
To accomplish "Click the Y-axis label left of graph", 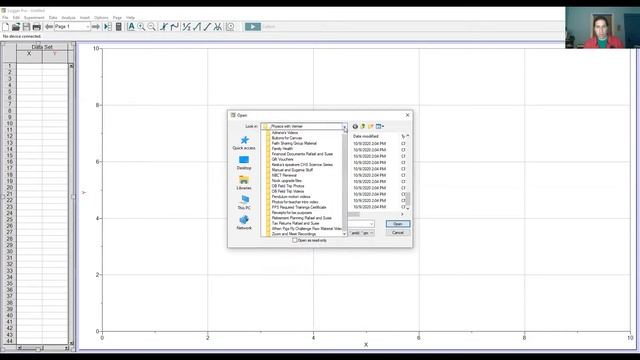I will click(x=84, y=192).
